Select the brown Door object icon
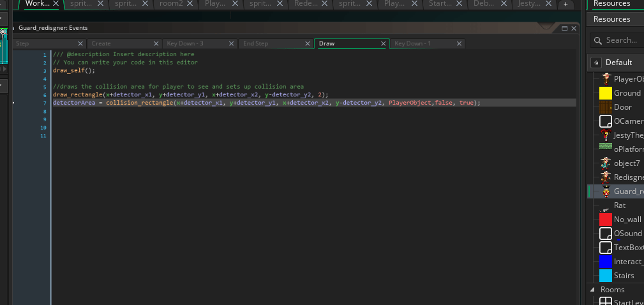This screenshot has height=305, width=644. click(x=606, y=107)
